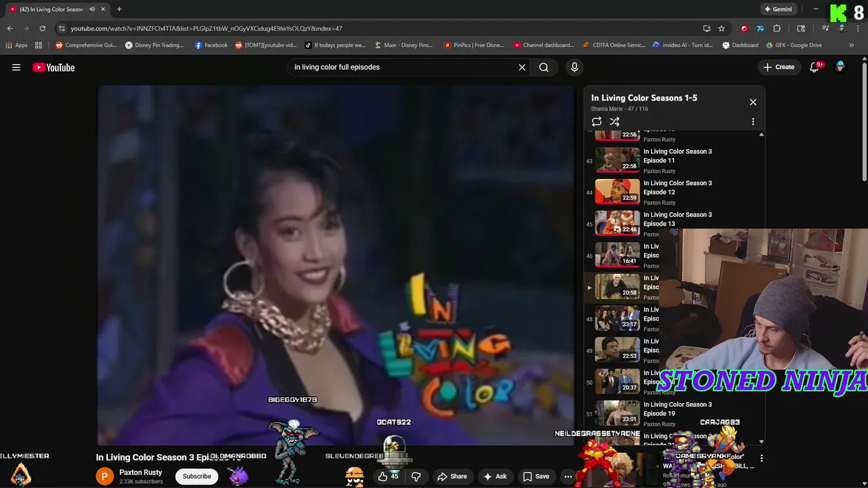The image size is (868, 488).
Task: Close the In Living Color browser tab
Action: coord(103,9)
